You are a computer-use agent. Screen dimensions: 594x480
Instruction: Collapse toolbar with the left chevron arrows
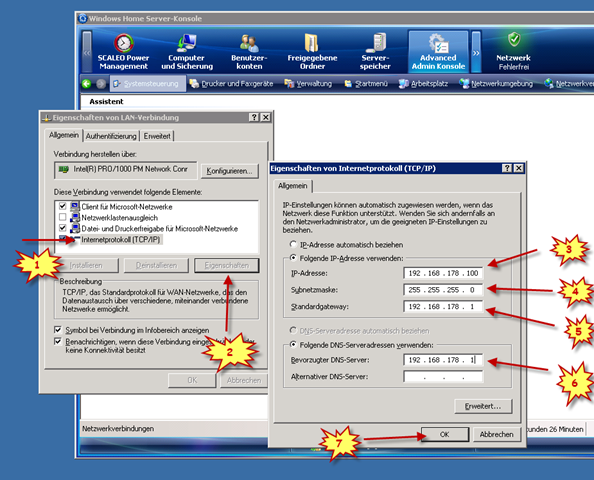[x=87, y=52]
